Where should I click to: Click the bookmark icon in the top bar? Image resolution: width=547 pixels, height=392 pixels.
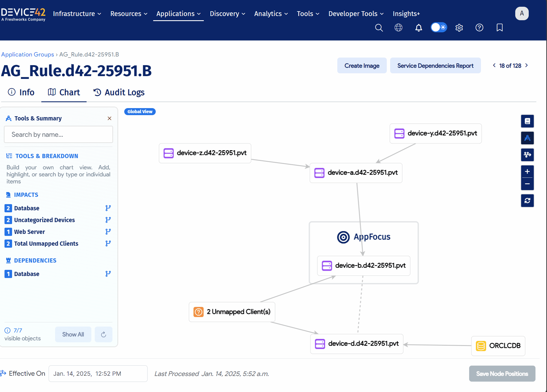coord(499,28)
